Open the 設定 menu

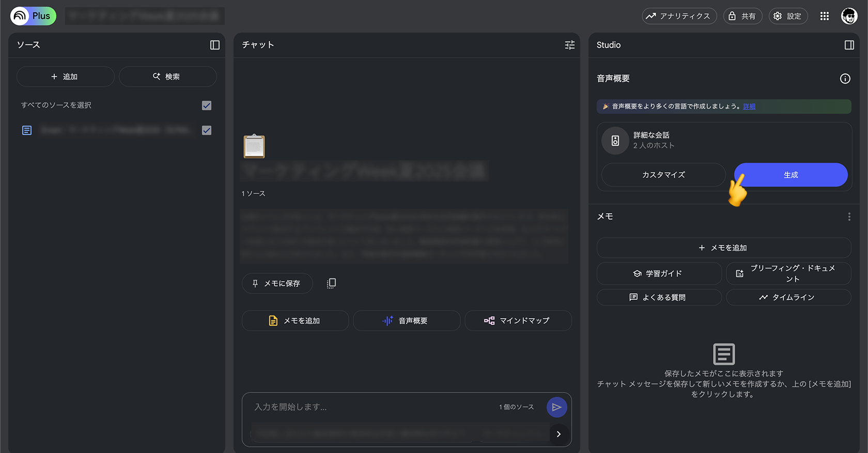pos(788,16)
